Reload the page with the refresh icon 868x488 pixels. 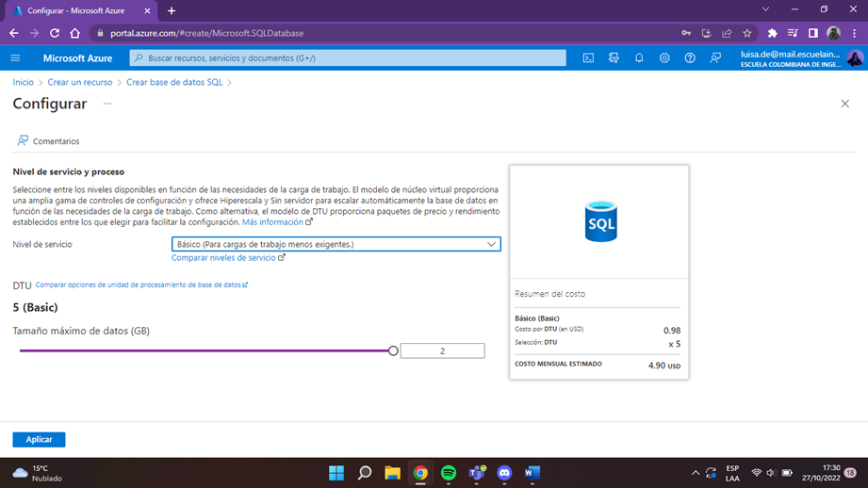[x=55, y=33]
